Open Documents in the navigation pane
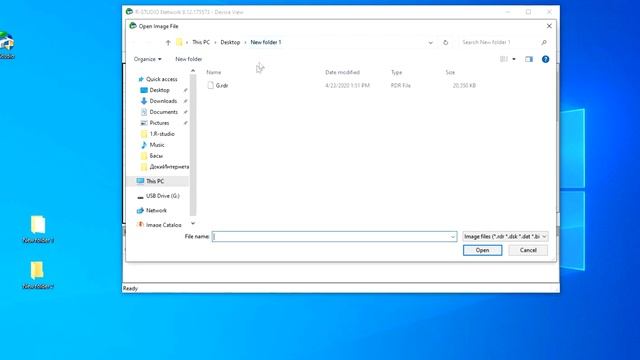 (163, 112)
